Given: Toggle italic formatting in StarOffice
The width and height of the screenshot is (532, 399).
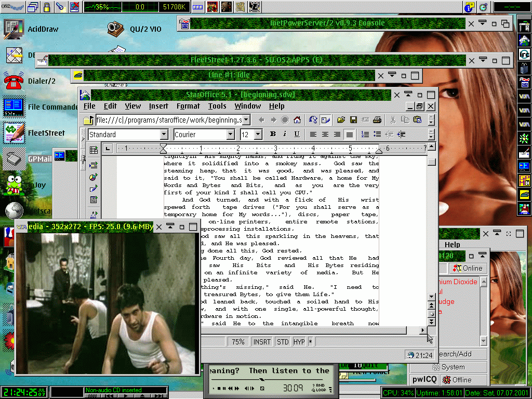Looking at the screenshot, I should pyautogui.click(x=285, y=135).
